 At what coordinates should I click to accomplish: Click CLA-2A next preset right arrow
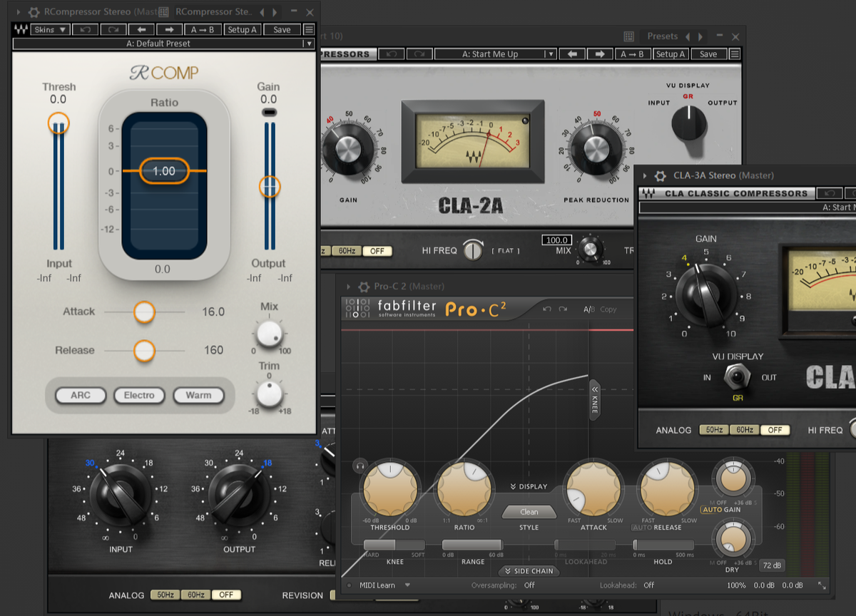point(600,54)
